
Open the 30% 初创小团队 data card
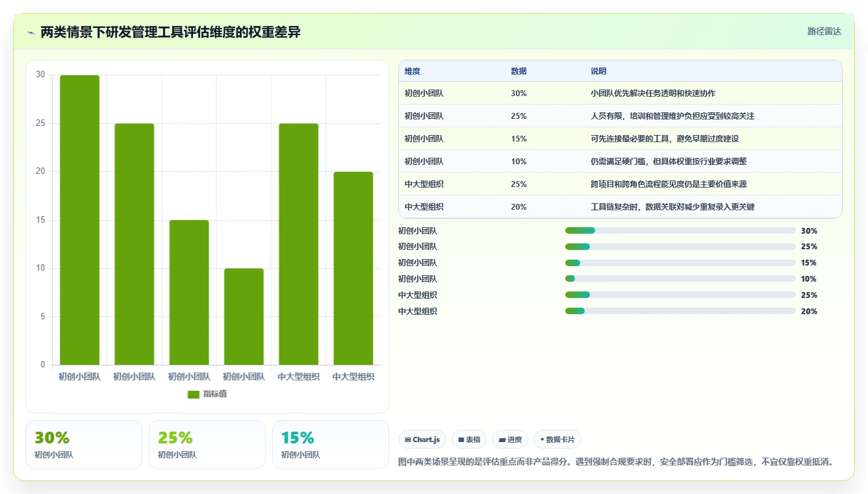(x=84, y=444)
